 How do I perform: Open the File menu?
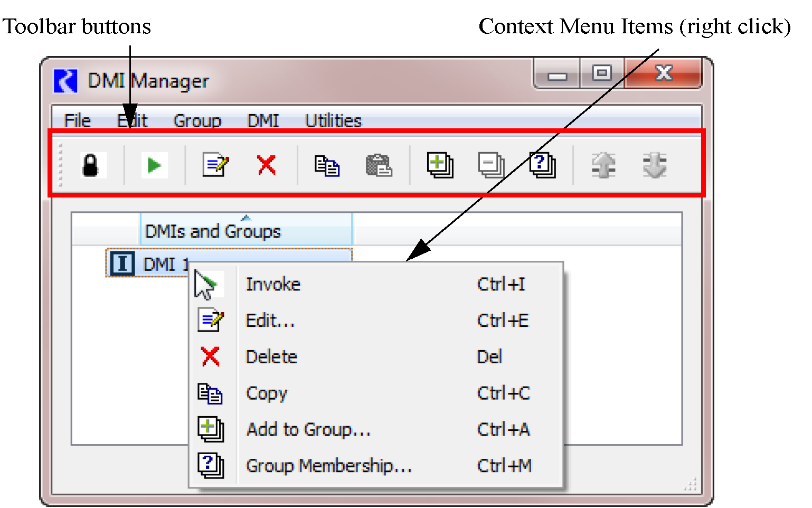tap(77, 121)
